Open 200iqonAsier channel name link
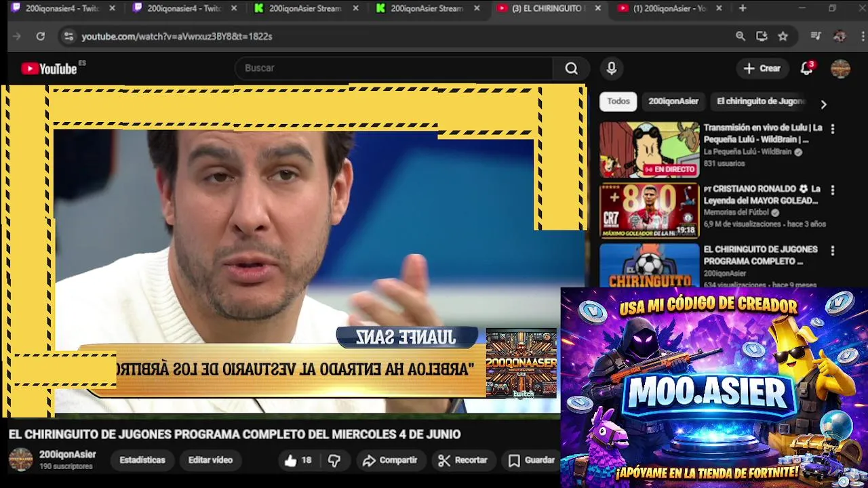 67,455
